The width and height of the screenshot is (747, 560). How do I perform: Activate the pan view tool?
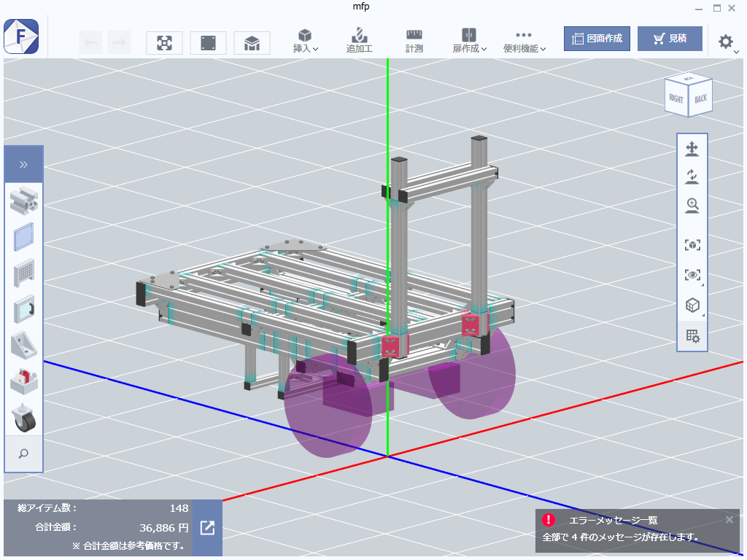(x=692, y=150)
